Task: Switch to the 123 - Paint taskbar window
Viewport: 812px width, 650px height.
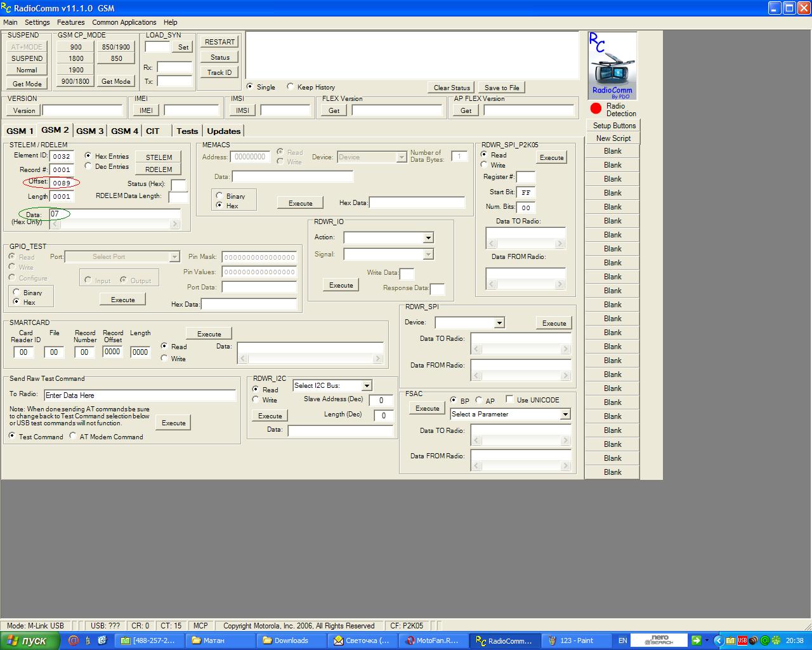Action: click(x=577, y=640)
